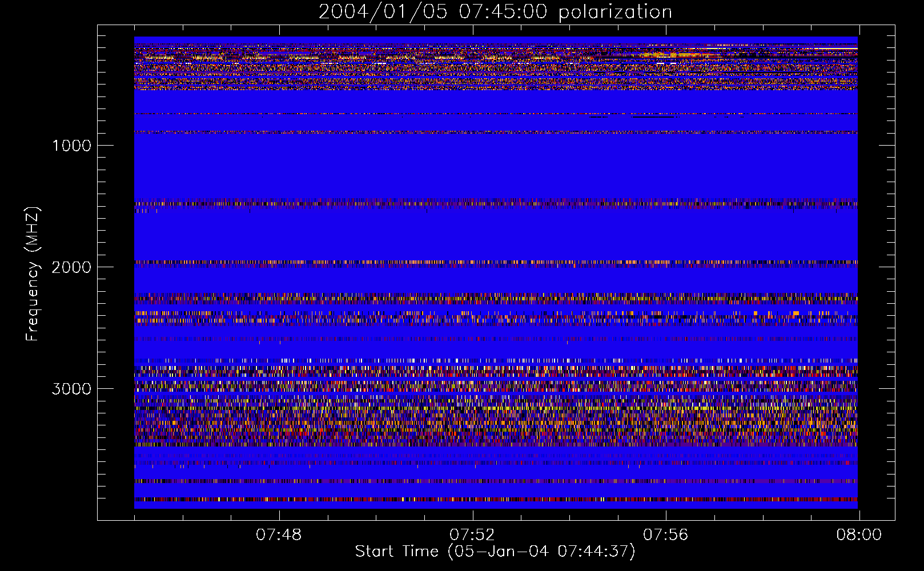924x571 pixels.
Task: Click the 1000 frequency tick label
Action: tap(72, 146)
